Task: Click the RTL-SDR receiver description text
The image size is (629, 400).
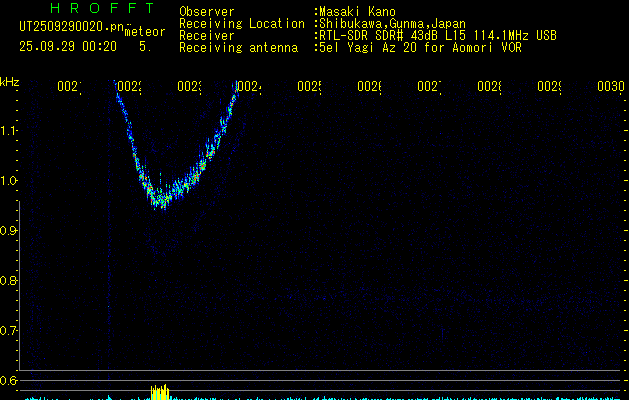Action: 438,35
